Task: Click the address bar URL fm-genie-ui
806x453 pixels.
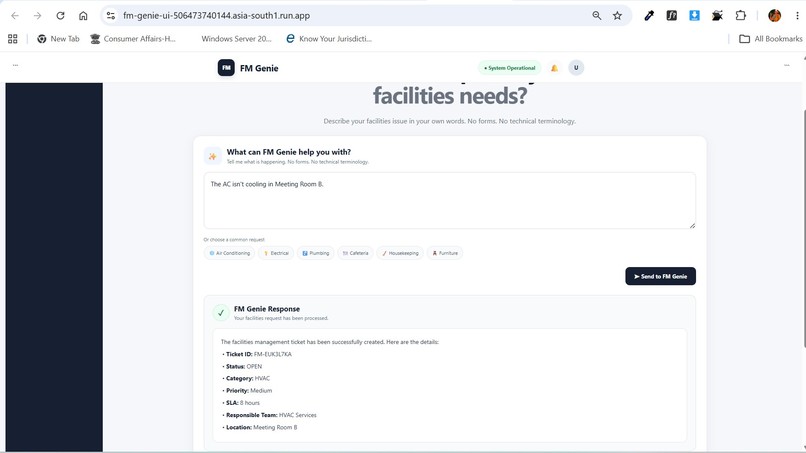Action: tap(216, 15)
